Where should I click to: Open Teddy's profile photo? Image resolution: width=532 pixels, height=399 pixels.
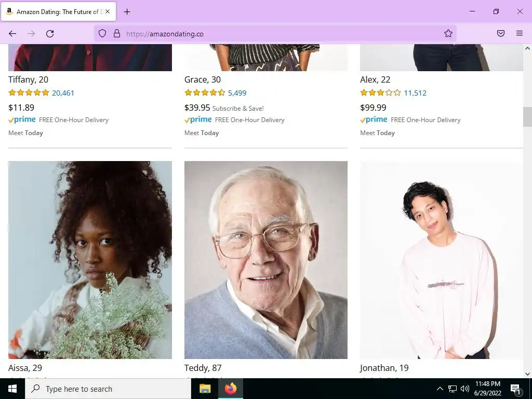(x=266, y=260)
